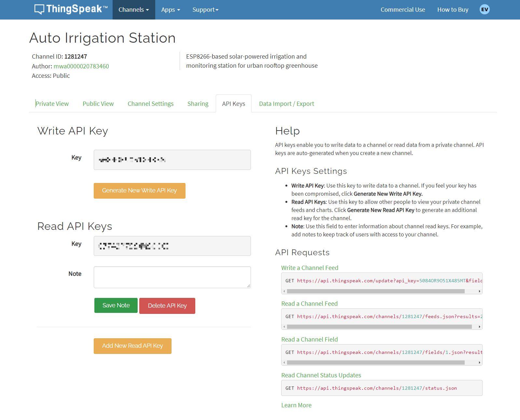Screen dimensions: 520x420
Task: Click the green Save Note button
Action: (x=116, y=305)
